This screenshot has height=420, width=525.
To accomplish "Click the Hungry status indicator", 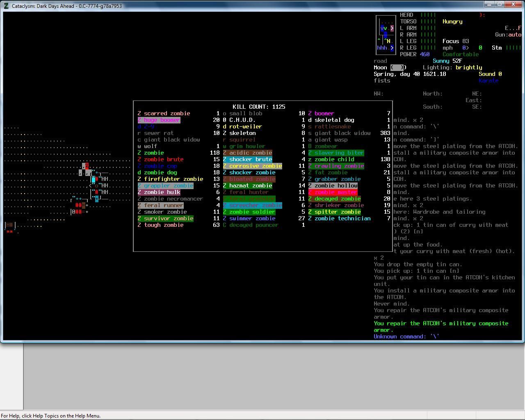I will coord(452,21).
